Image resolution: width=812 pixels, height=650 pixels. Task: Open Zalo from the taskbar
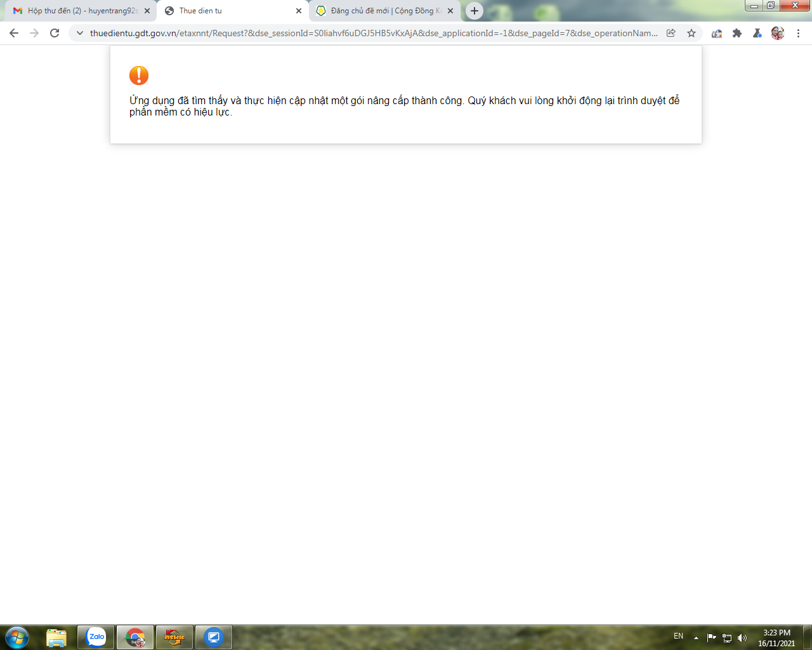(x=96, y=637)
